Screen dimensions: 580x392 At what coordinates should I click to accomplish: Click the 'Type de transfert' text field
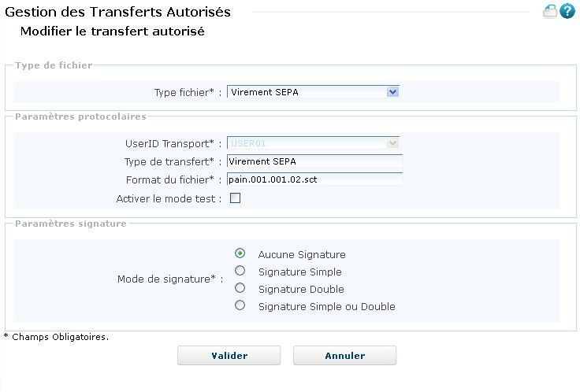coord(314,161)
